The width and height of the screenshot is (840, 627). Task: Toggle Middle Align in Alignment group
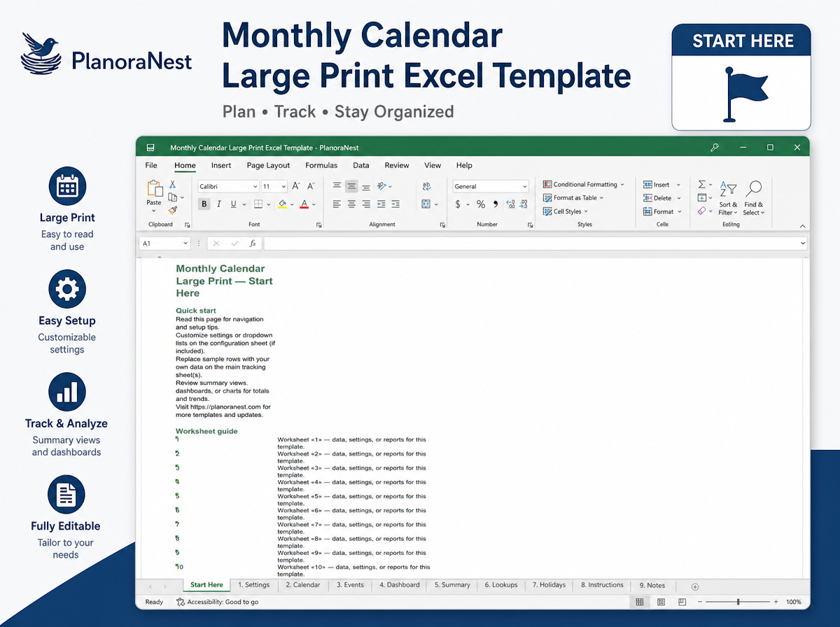[x=351, y=186]
